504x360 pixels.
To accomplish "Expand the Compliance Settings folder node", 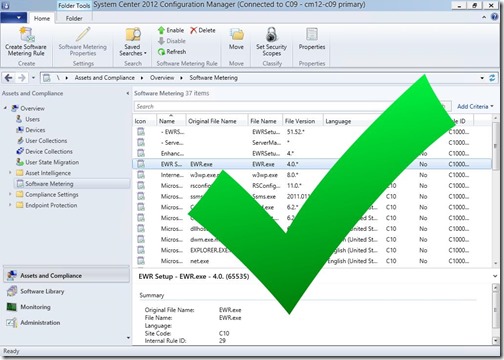I will click(x=10, y=194).
